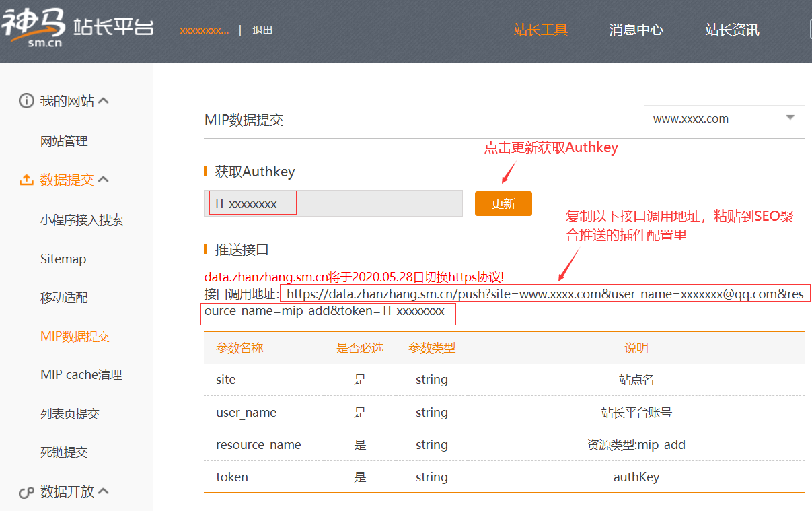This screenshot has height=511, width=812.
Task: Open the 消息中心 top tab
Action: coord(636,30)
